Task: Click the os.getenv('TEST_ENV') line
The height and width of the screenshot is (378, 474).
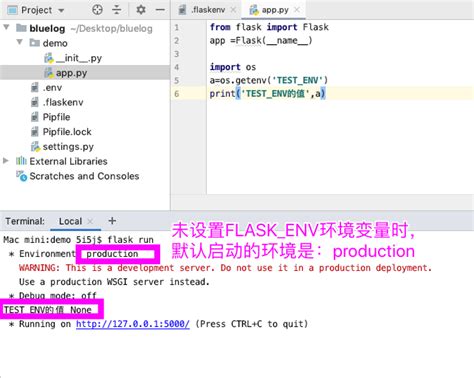Action: [x=269, y=80]
